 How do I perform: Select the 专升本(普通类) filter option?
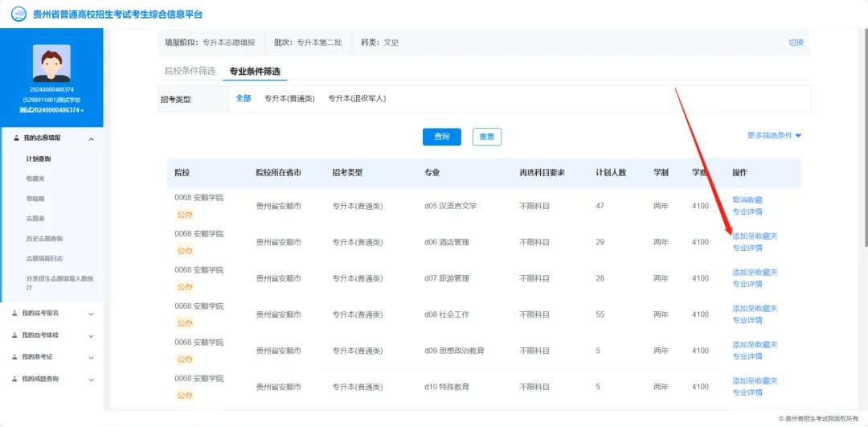[289, 98]
